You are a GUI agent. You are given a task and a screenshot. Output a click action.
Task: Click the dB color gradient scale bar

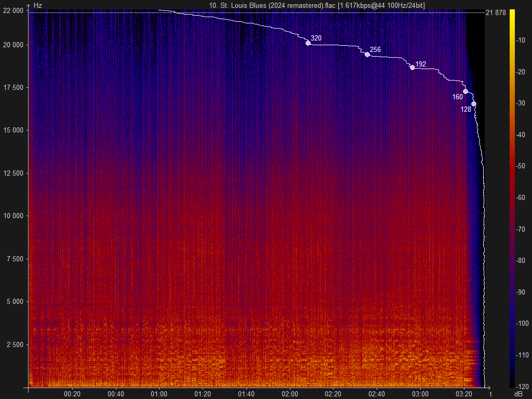coord(512,198)
